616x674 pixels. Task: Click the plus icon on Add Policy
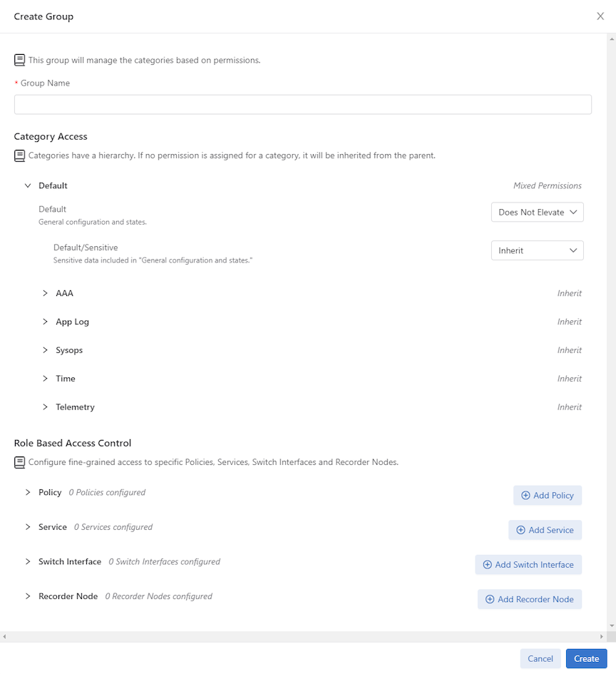525,495
